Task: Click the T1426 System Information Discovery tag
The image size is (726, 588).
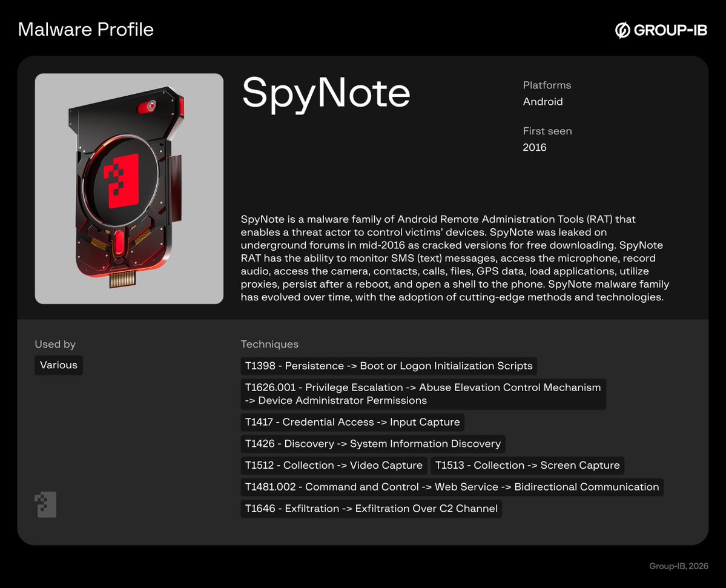Action: click(x=373, y=443)
